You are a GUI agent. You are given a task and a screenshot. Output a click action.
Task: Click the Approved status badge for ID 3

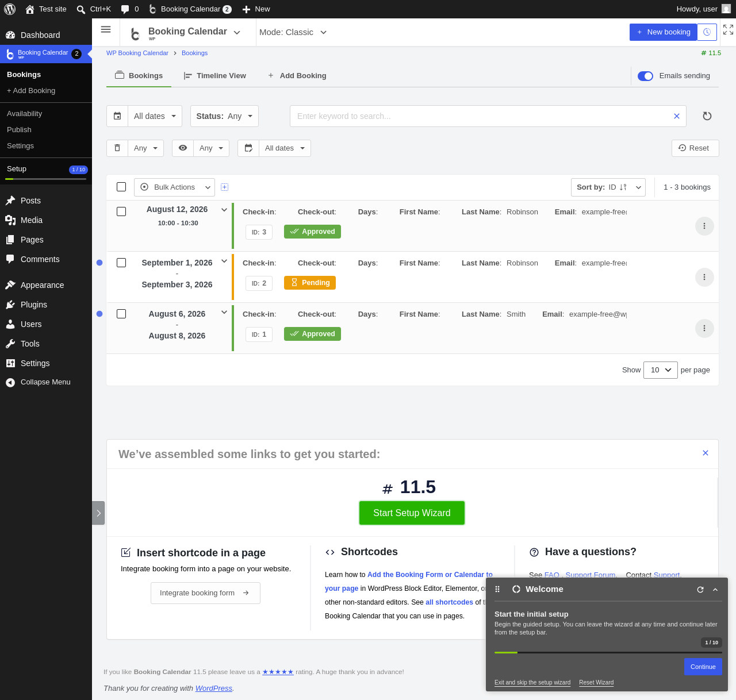click(x=312, y=232)
